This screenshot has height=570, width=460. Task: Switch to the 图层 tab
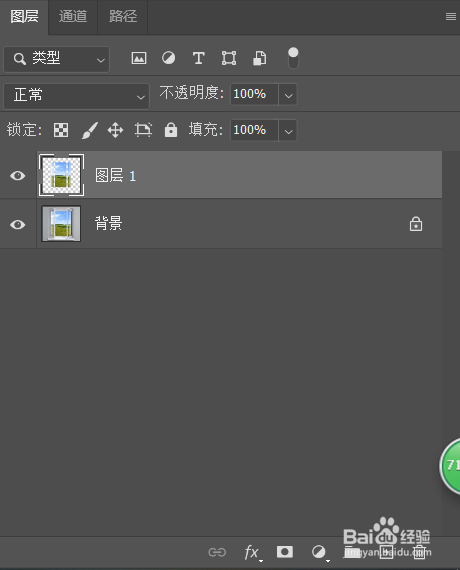pos(24,17)
